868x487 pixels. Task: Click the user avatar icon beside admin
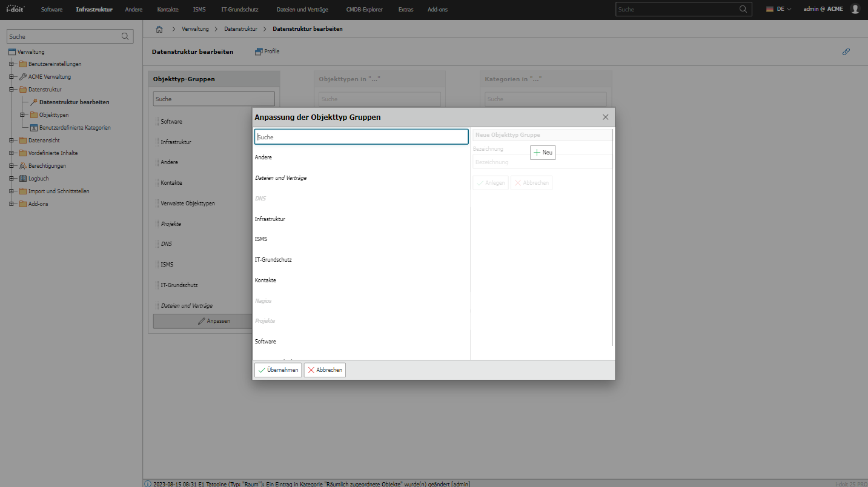[x=855, y=9]
